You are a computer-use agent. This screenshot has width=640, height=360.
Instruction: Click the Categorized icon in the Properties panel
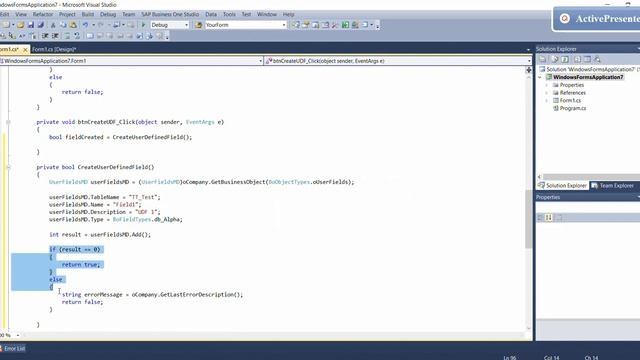point(540,218)
